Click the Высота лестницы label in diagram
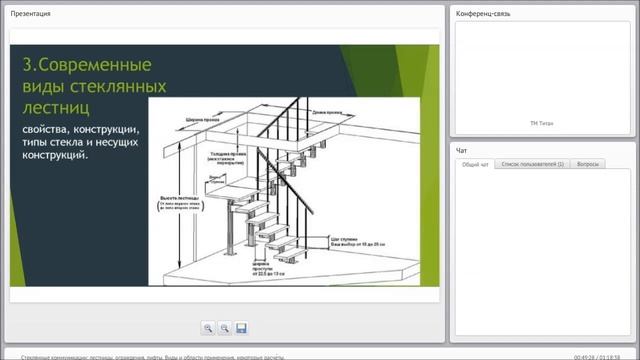640x360 pixels. click(180, 198)
